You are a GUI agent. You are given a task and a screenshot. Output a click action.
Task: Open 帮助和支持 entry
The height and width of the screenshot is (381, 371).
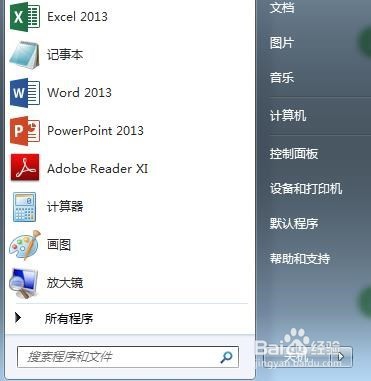tap(300, 259)
